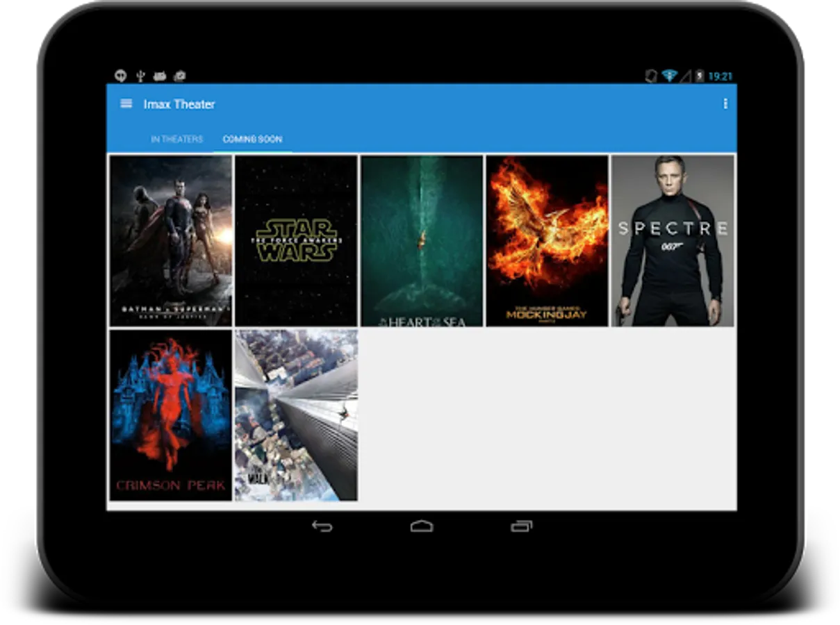The height and width of the screenshot is (625, 840).
Task: Tap the 19:21 clock
Action: point(720,76)
